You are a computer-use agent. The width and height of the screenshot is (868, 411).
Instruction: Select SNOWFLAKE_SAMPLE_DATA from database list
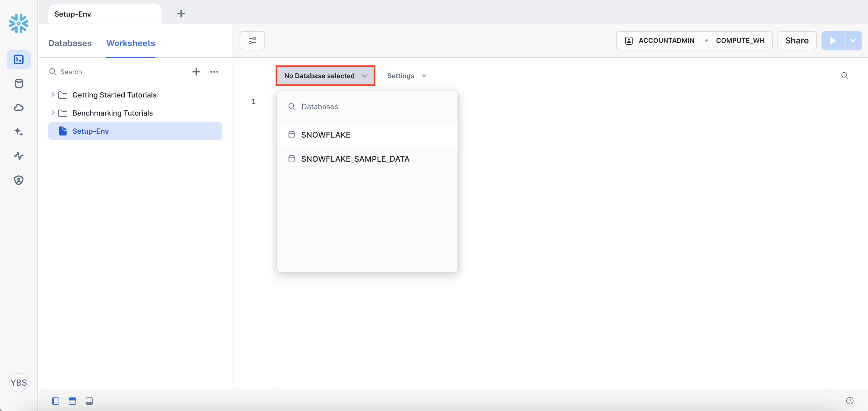[x=355, y=159]
